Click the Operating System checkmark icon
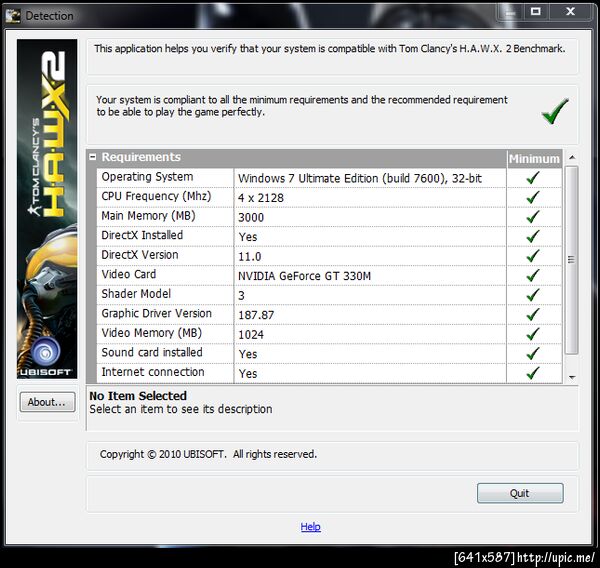This screenshot has width=600, height=568. pyautogui.click(x=532, y=178)
